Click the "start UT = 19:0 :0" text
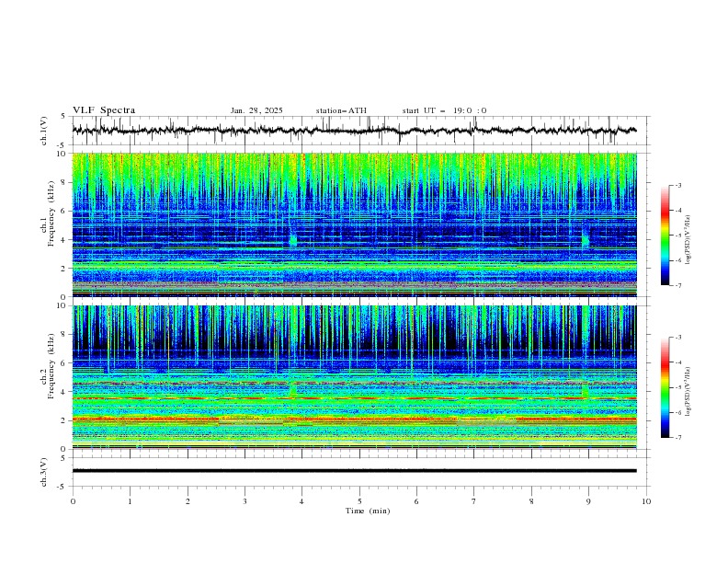728x563 pixels. click(x=444, y=110)
